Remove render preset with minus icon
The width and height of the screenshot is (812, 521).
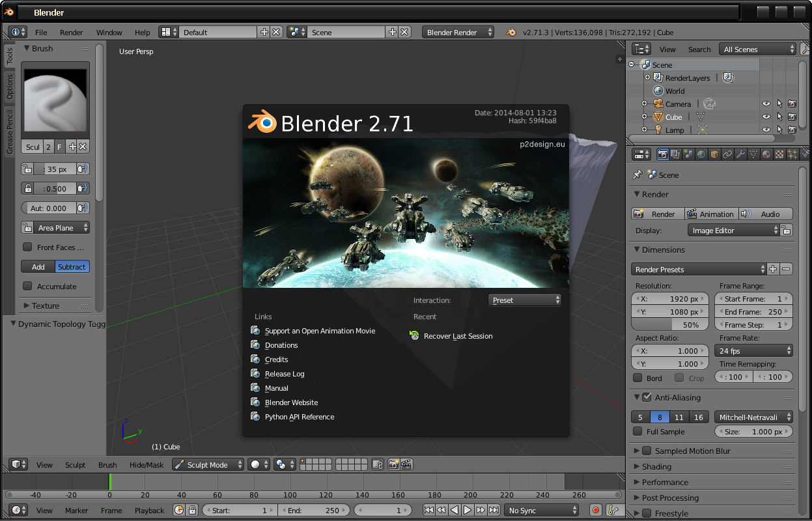point(786,269)
